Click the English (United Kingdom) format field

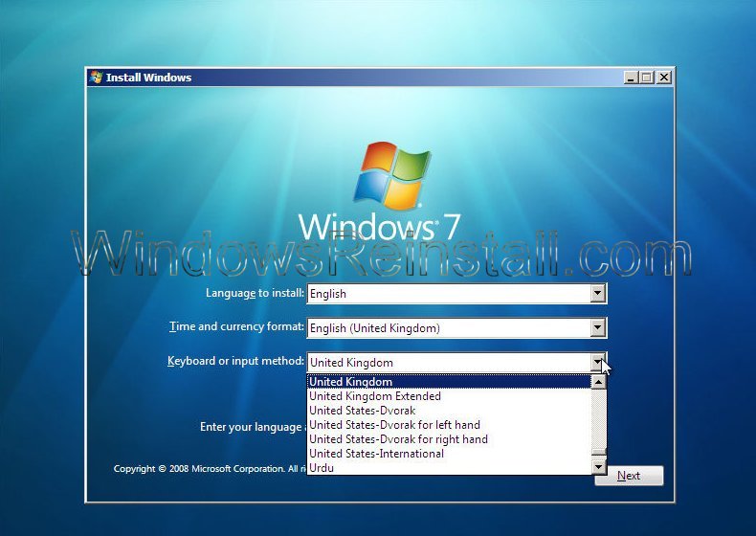point(448,328)
